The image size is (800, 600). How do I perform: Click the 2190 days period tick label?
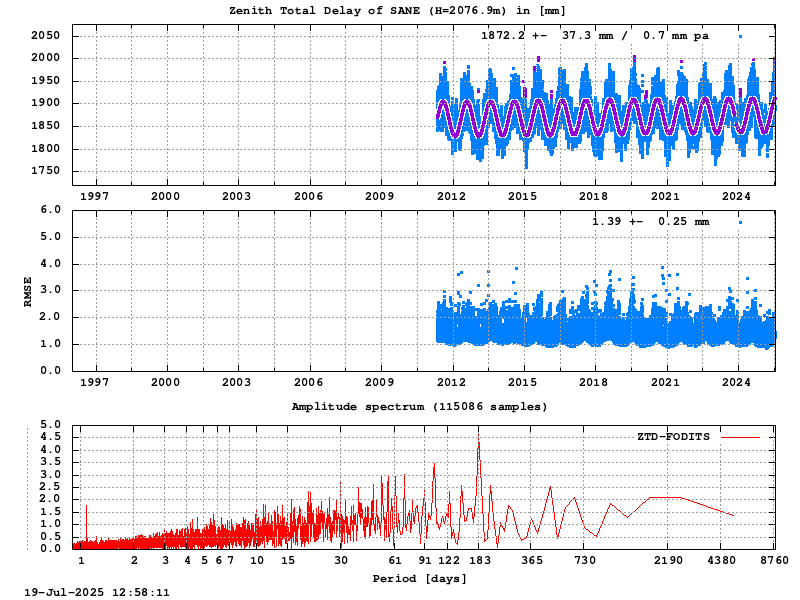668,561
